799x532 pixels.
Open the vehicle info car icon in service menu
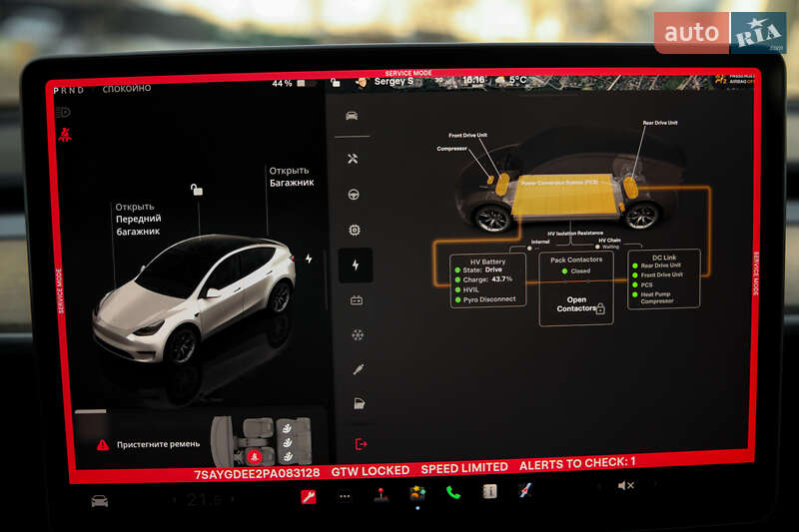352,116
